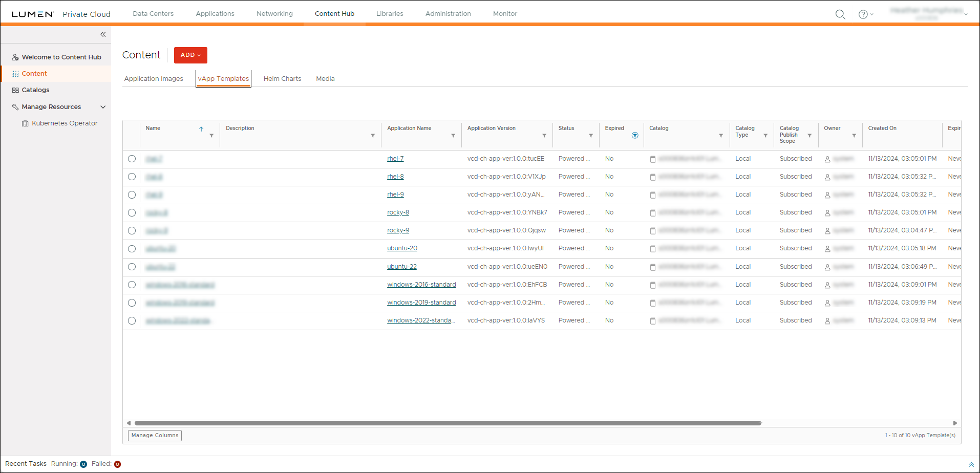The height and width of the screenshot is (473, 980).
Task: Click the calendar icon in rhel-7 catalog cell
Action: click(652, 159)
